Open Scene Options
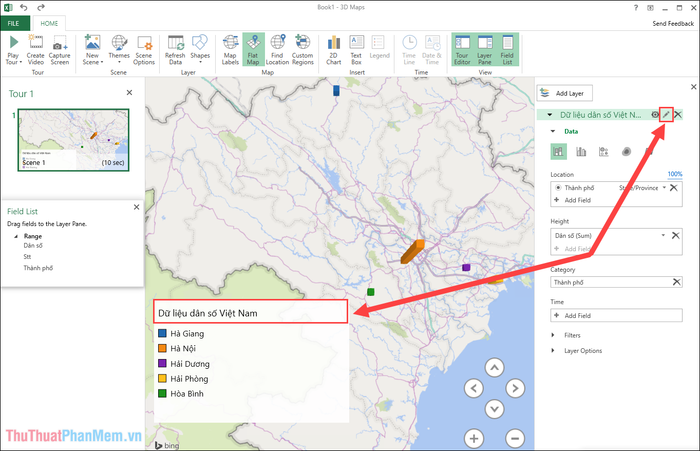 coord(144,50)
